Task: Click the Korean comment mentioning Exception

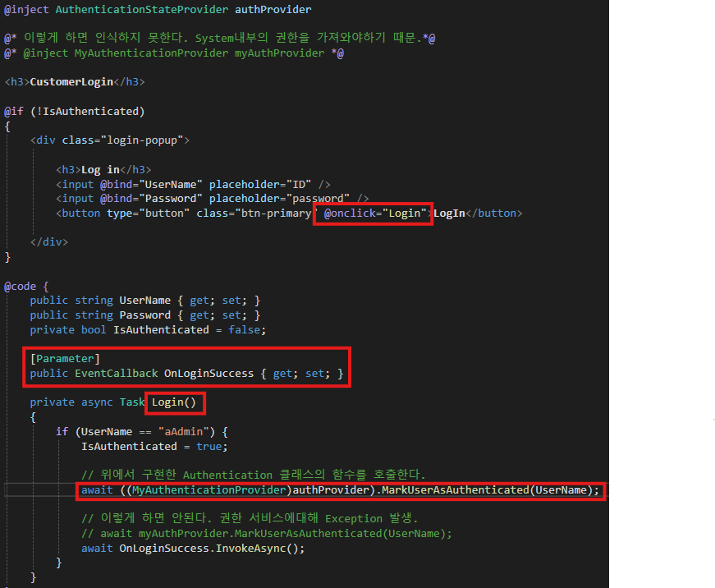Action: 250,519
